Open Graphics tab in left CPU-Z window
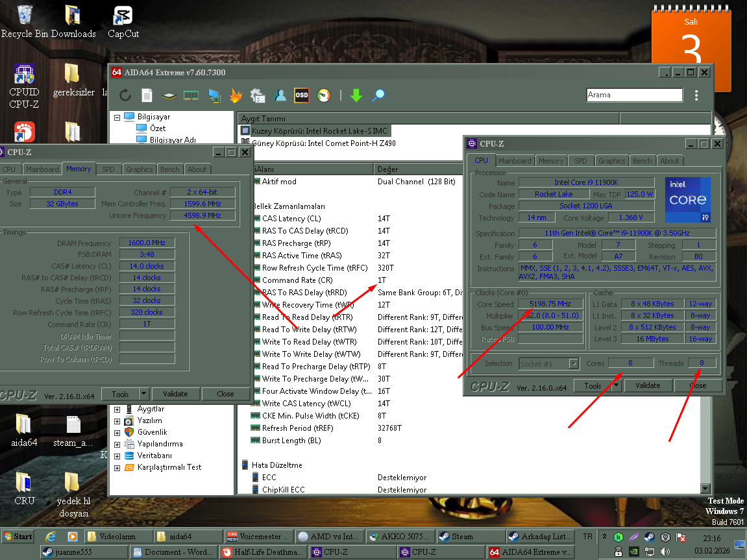The image size is (747, 560). pyautogui.click(x=139, y=169)
